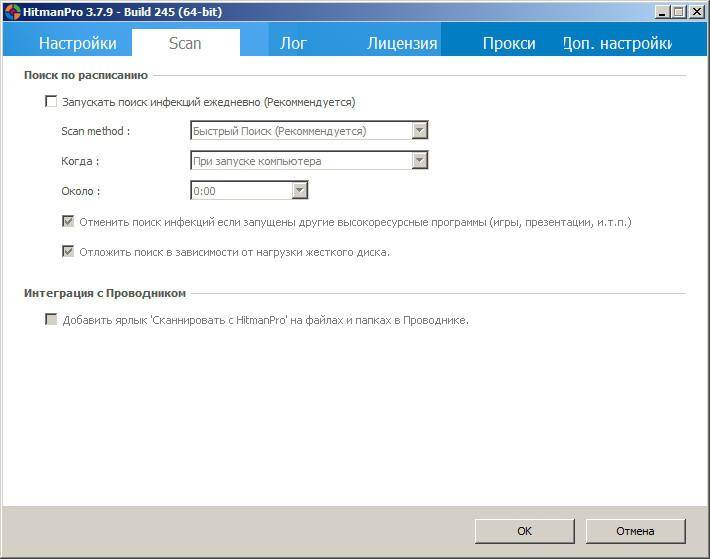Click the 'Scan method :' label

[96, 131]
